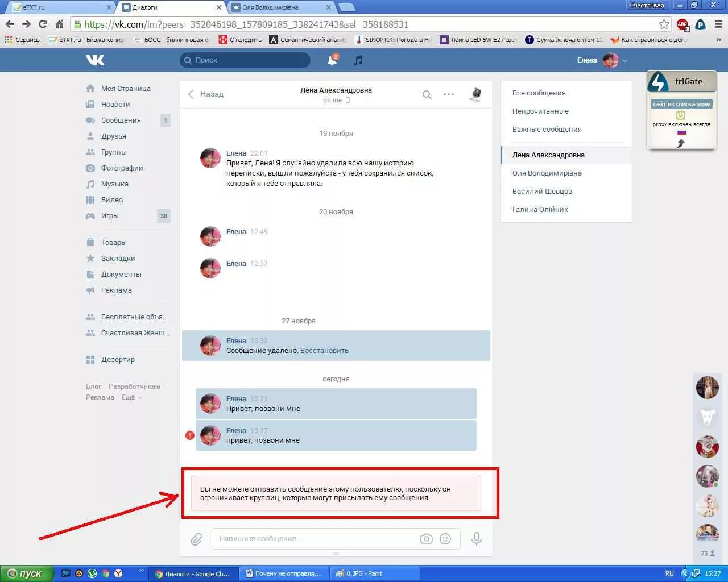The width and height of the screenshot is (728, 582).
Task: Open chat with Оля Володимирівна
Action: coord(566,173)
